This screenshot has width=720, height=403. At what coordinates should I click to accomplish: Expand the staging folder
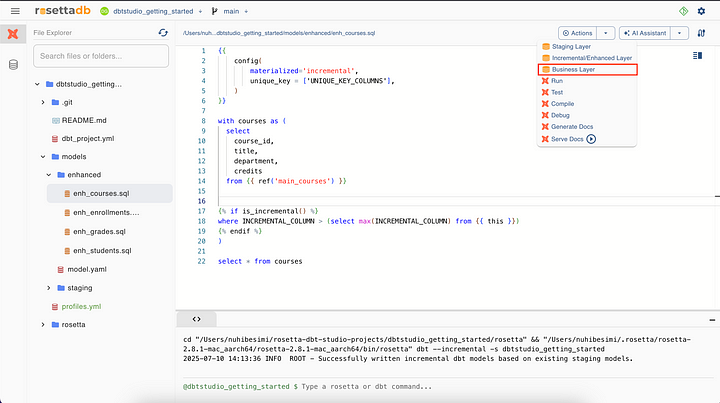49,288
